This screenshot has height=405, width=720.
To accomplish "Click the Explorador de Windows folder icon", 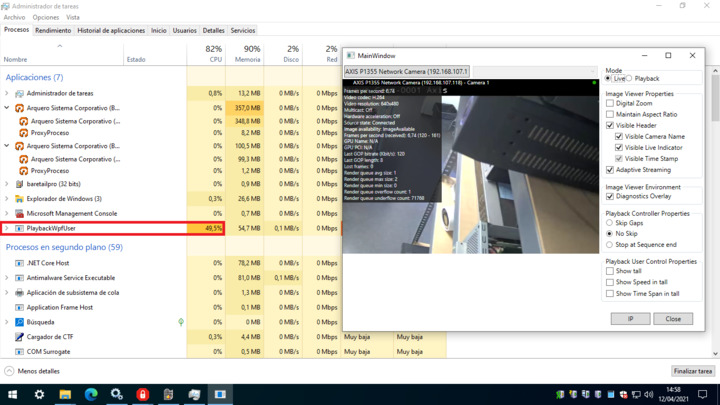I will tap(19, 199).
